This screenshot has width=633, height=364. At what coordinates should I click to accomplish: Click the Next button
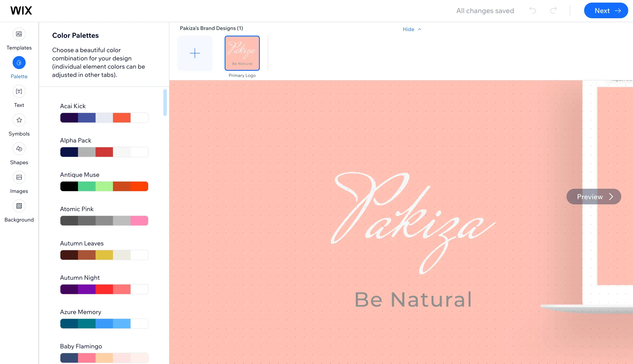606,10
